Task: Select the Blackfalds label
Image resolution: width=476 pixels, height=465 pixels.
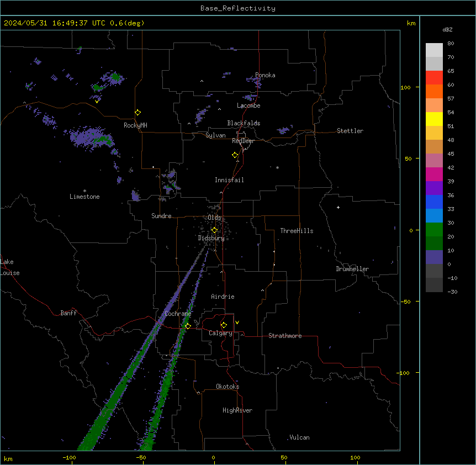Action: pos(244,123)
